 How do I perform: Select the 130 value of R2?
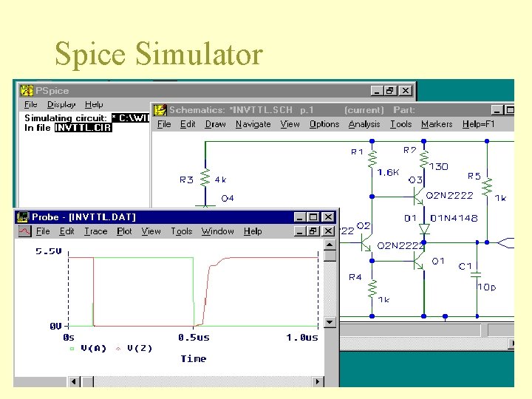(439, 166)
